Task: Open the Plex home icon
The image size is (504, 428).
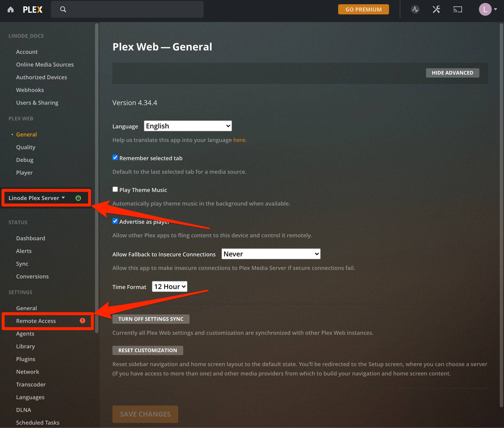Action: (10, 9)
